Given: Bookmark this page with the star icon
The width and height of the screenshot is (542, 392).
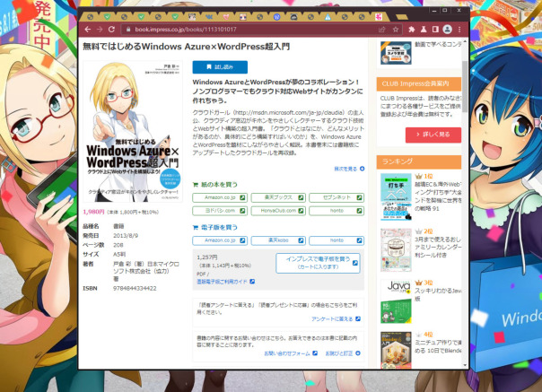Looking at the screenshot, I should point(396,30).
